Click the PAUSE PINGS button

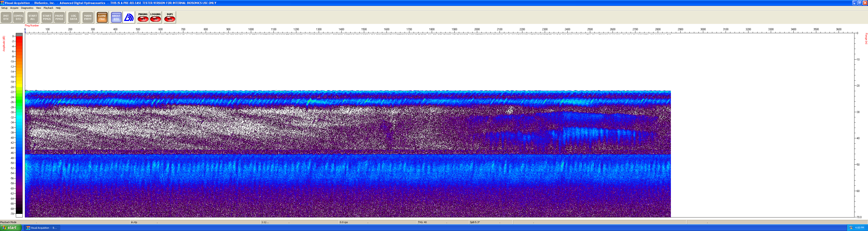tap(59, 17)
